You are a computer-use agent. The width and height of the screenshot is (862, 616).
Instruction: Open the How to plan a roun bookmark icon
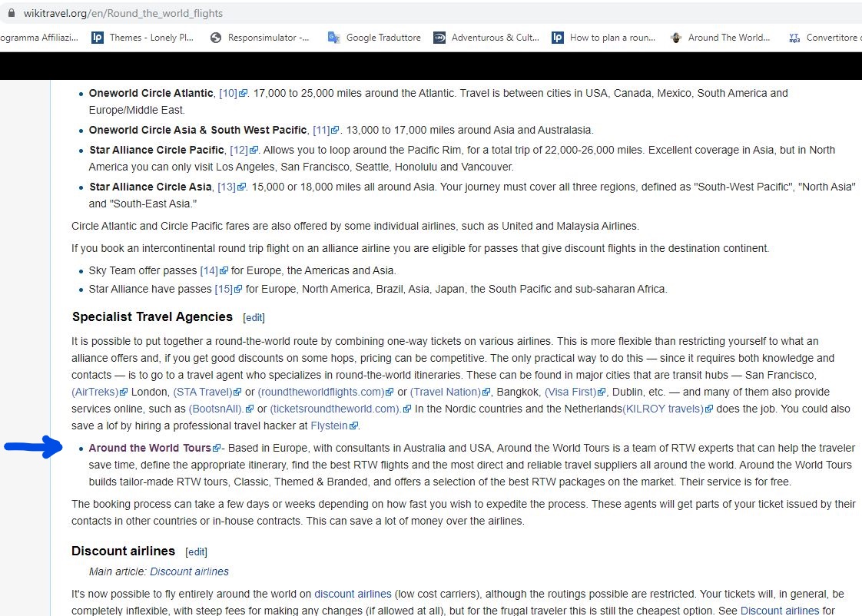[558, 38]
